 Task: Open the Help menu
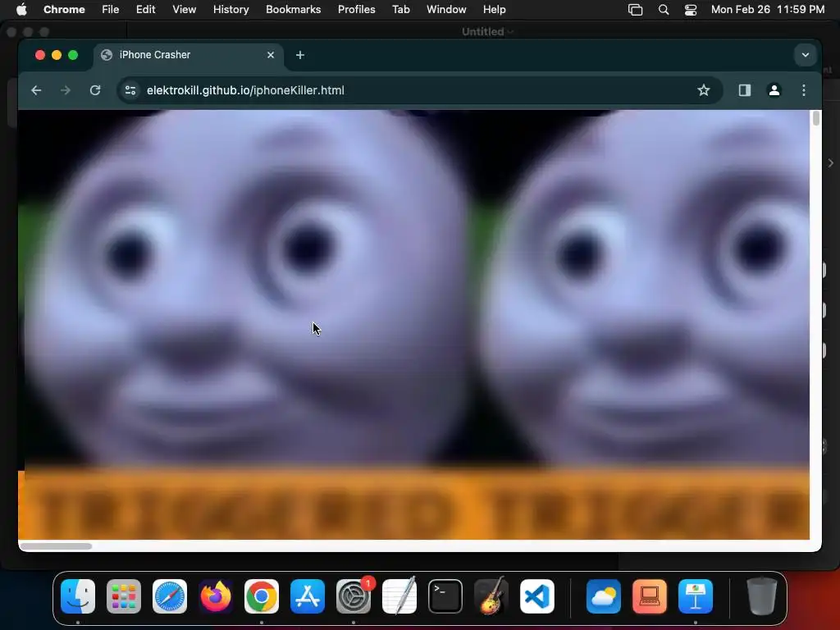pyautogui.click(x=494, y=10)
